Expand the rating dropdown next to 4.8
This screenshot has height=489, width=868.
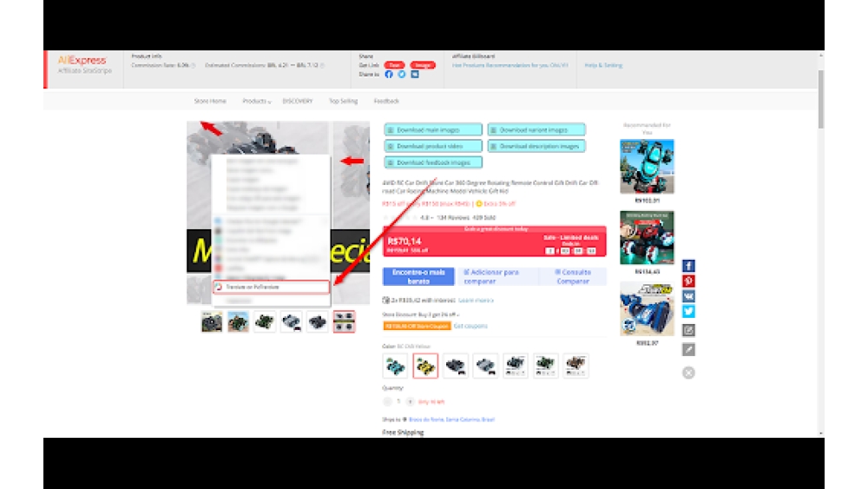click(x=431, y=218)
